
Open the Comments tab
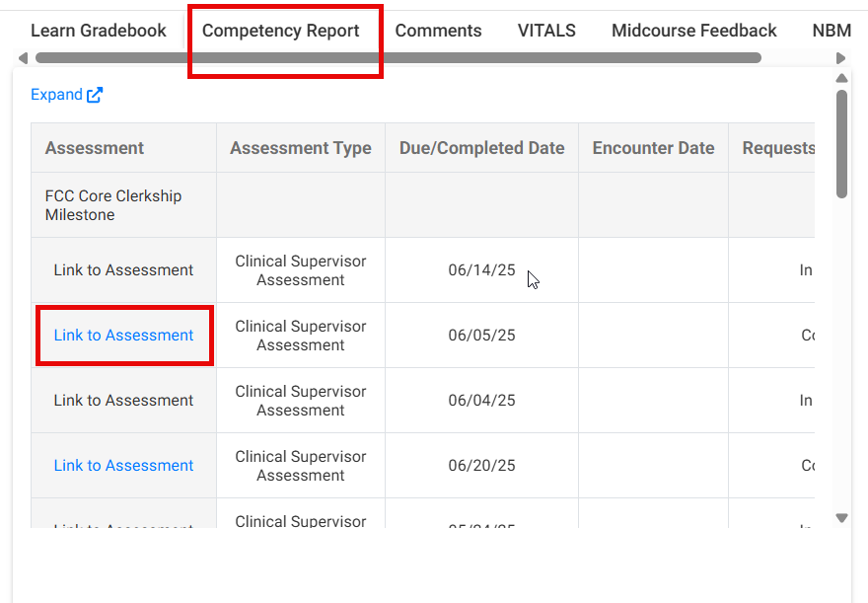(x=438, y=31)
